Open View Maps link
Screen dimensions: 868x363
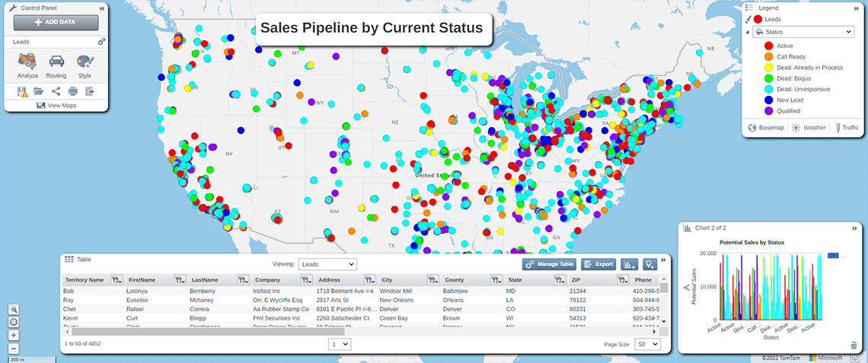tap(56, 105)
